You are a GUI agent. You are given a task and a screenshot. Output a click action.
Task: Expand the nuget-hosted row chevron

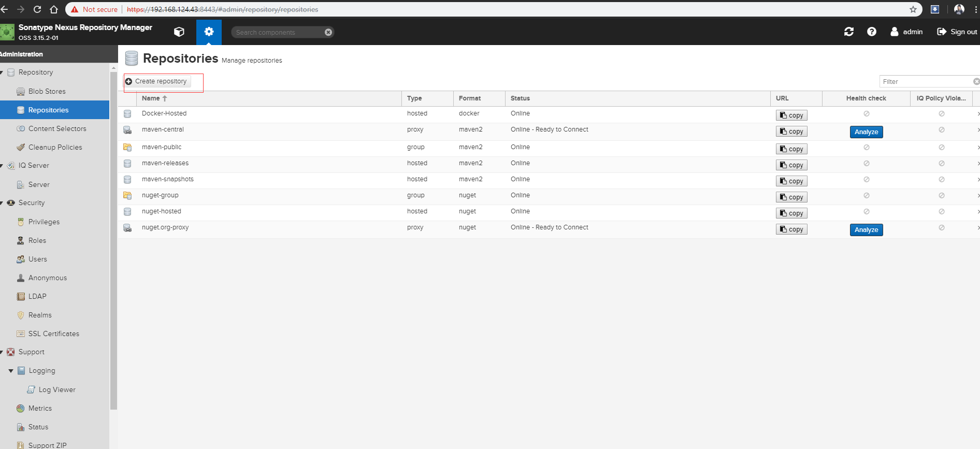(978, 212)
